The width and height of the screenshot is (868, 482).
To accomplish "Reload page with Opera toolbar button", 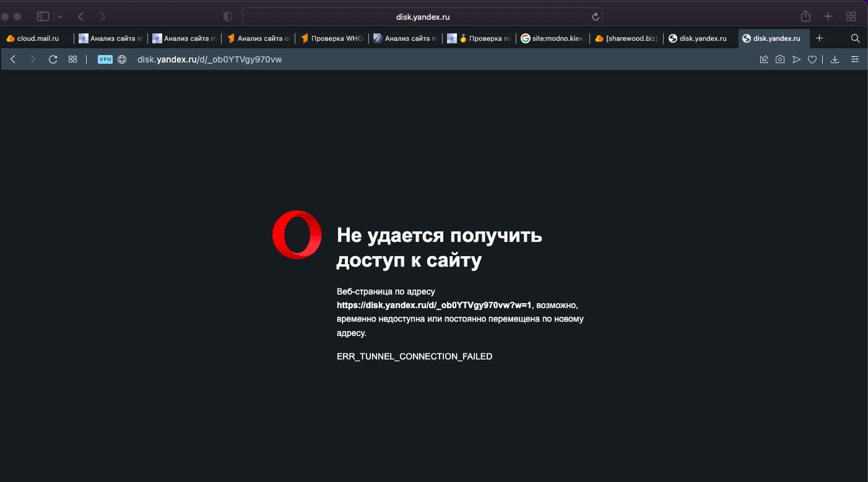I will [x=53, y=59].
